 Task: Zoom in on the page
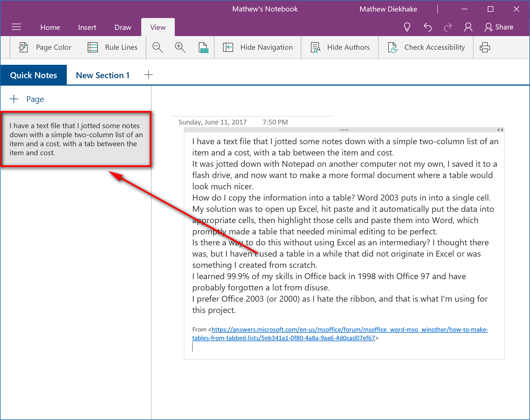point(180,47)
